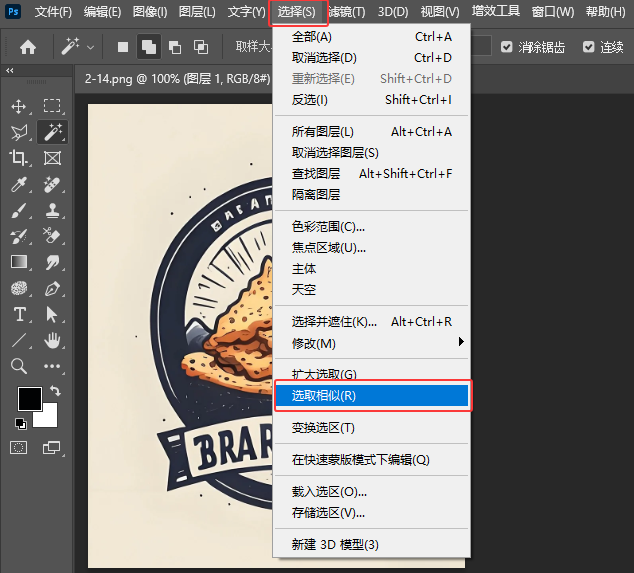
Task: Choose 取消选择(D) deselect
Action: [371, 58]
